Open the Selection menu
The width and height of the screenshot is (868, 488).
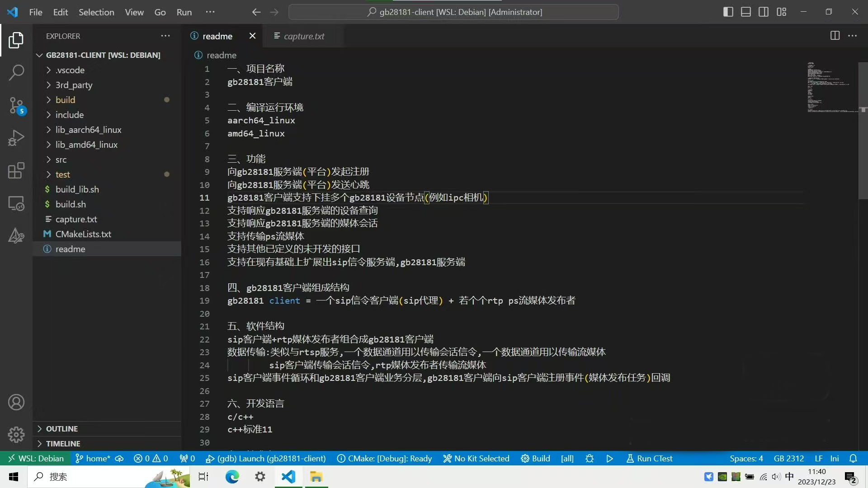[96, 12]
